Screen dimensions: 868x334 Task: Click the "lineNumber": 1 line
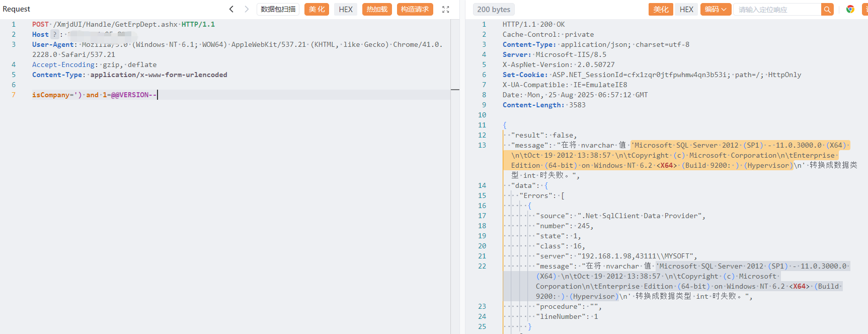pyautogui.click(x=567, y=316)
